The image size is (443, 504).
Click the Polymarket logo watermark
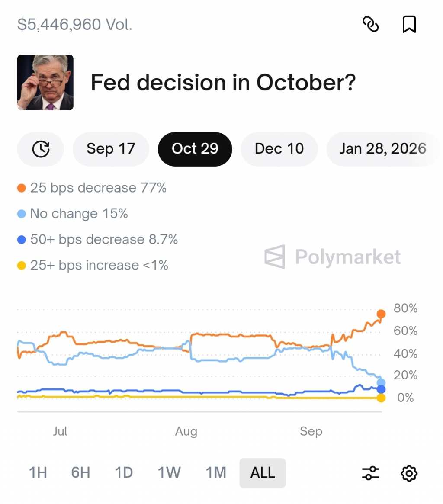point(332,257)
